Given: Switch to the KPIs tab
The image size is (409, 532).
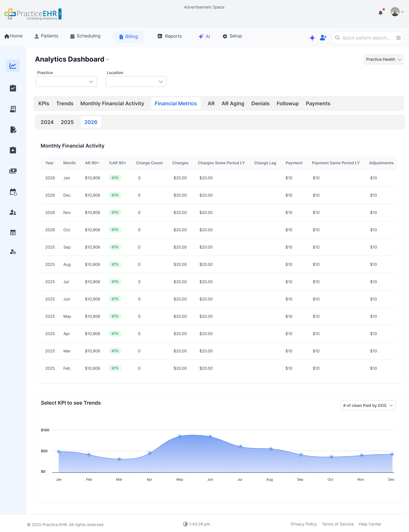Looking at the screenshot, I should tap(44, 104).
